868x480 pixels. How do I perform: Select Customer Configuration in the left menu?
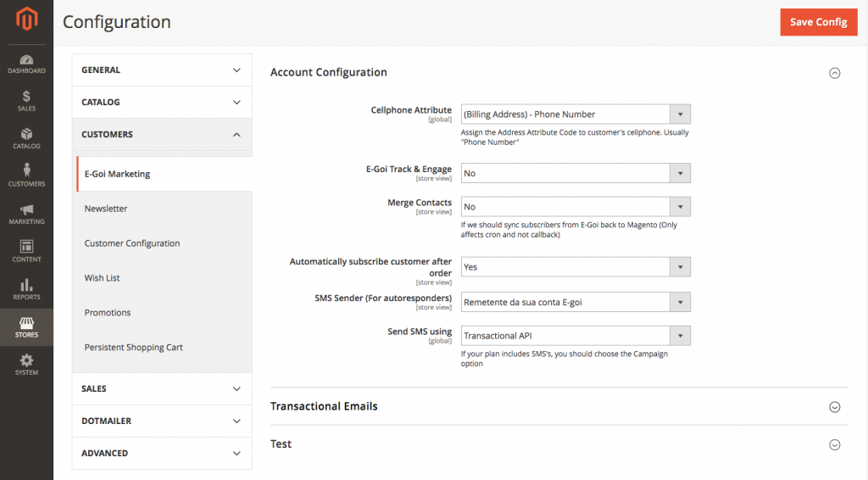(132, 243)
